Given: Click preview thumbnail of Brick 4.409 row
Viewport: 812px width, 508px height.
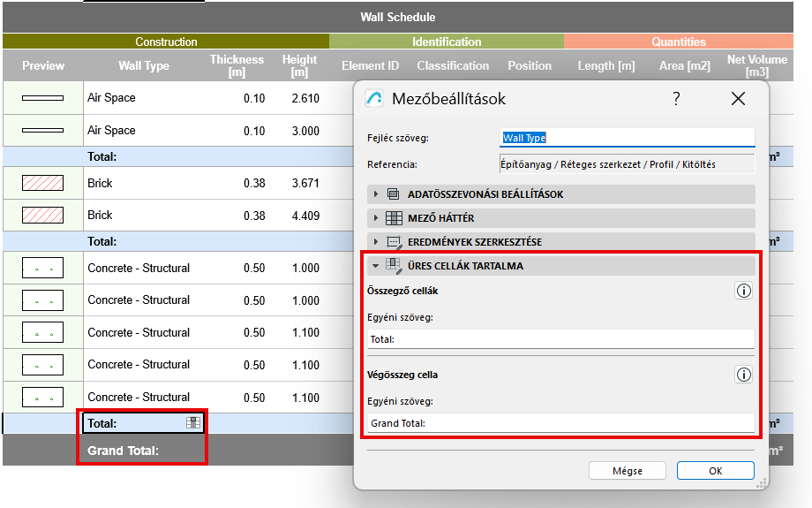Looking at the screenshot, I should (43, 215).
